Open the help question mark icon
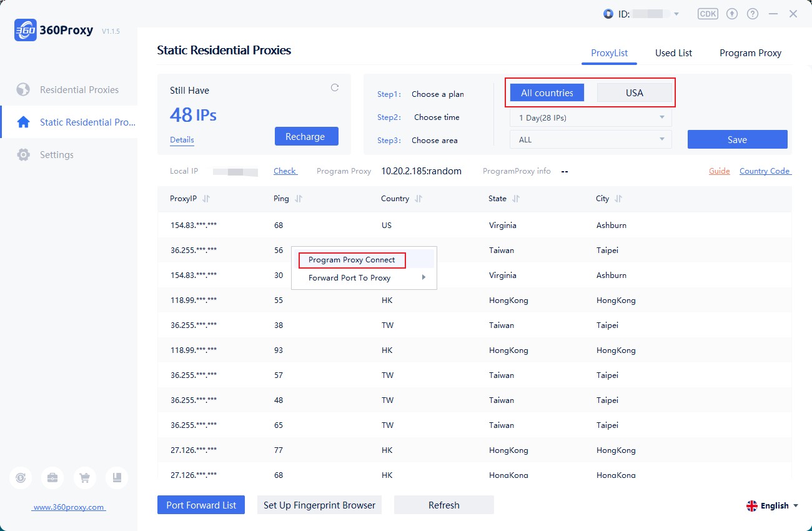This screenshot has height=531, width=812. click(753, 14)
